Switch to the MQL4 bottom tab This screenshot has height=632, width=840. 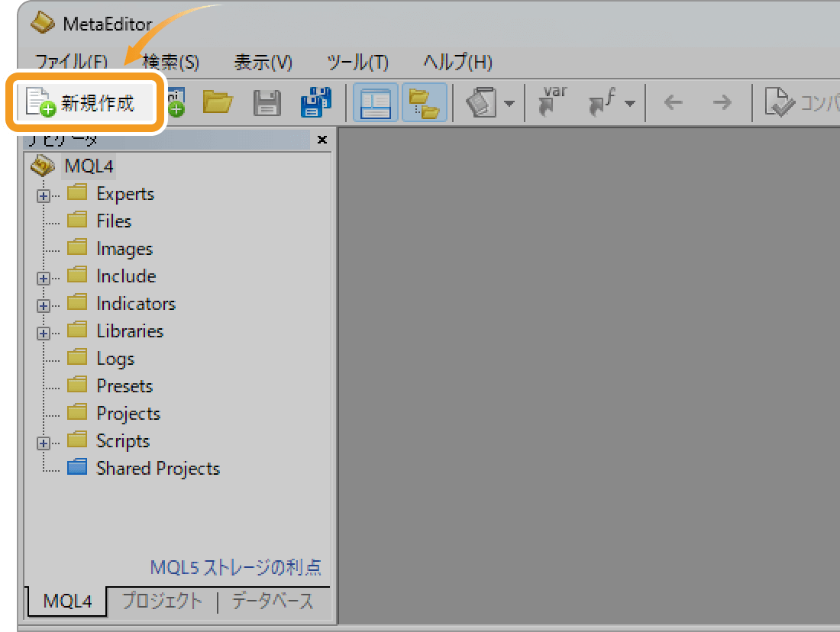(67, 601)
